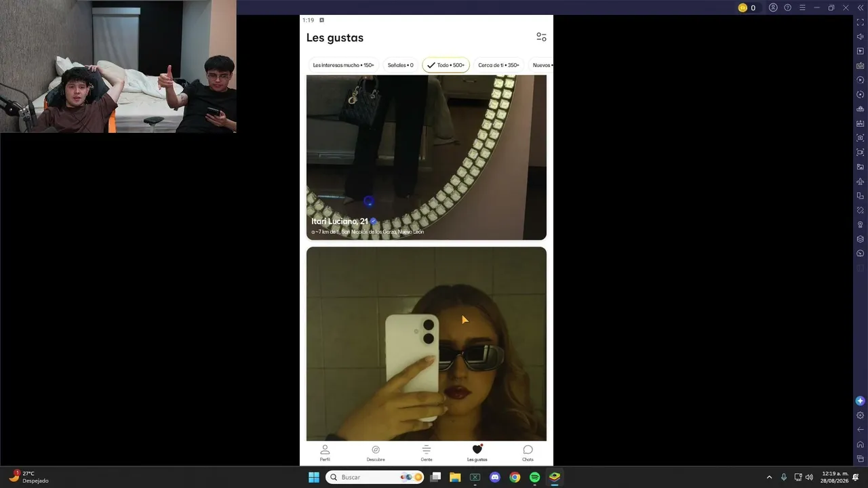Open the system tray speaker volume icon
This screenshot has height=488, width=868.
click(x=809, y=477)
